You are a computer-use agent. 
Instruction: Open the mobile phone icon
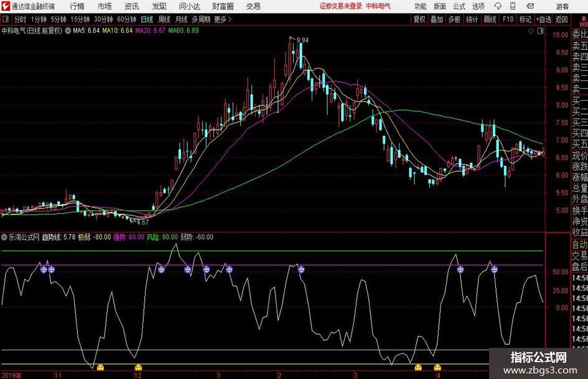pyautogui.click(x=513, y=6)
